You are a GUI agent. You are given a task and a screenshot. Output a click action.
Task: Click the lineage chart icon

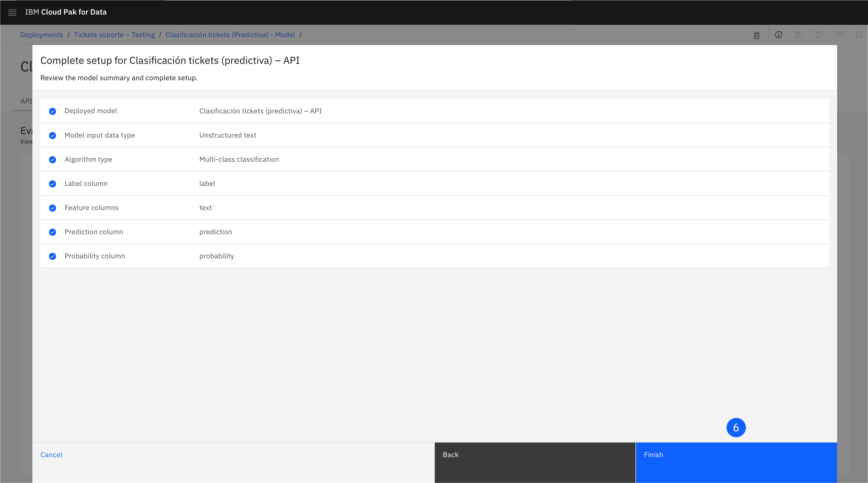point(799,35)
